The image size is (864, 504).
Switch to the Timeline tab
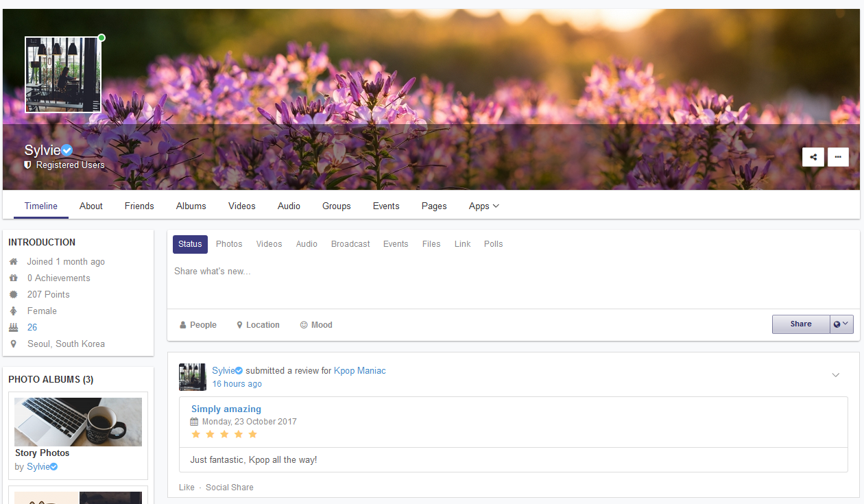(x=41, y=206)
